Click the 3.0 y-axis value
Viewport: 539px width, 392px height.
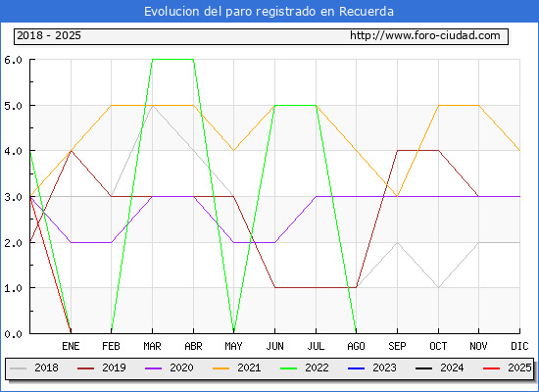13,197
